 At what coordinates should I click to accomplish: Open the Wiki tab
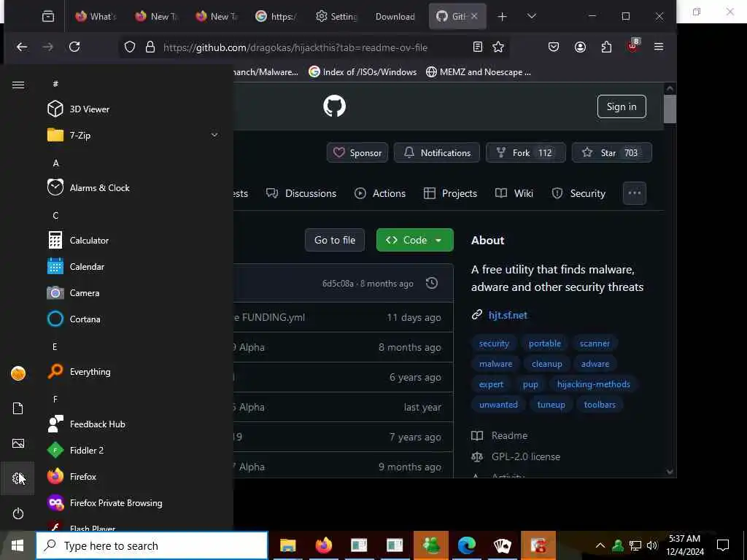(x=514, y=193)
